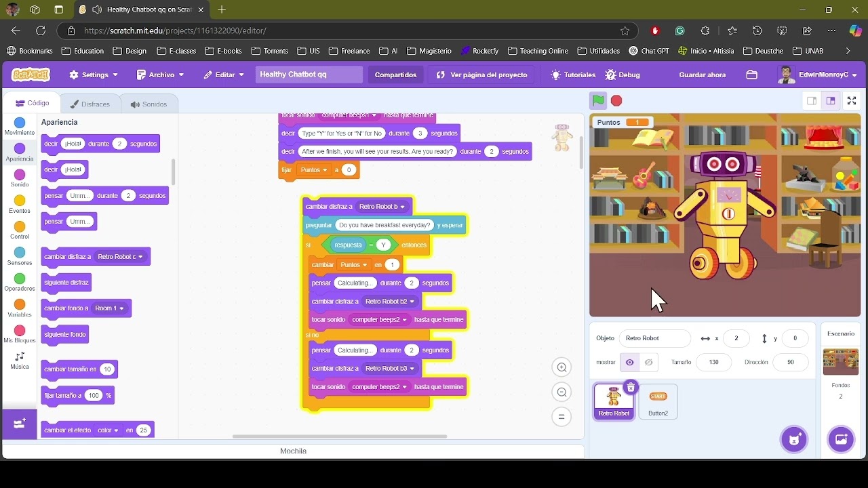Image resolution: width=868 pixels, height=488 pixels.
Task: Start the project with the green flag
Action: (x=597, y=100)
